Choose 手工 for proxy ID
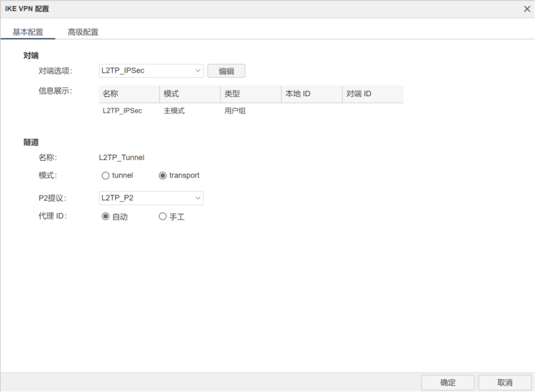This screenshot has height=392, width=535. pyautogui.click(x=163, y=216)
